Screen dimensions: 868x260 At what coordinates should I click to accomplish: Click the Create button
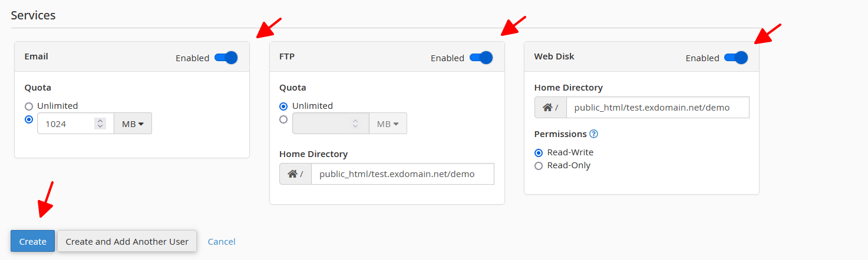point(33,241)
